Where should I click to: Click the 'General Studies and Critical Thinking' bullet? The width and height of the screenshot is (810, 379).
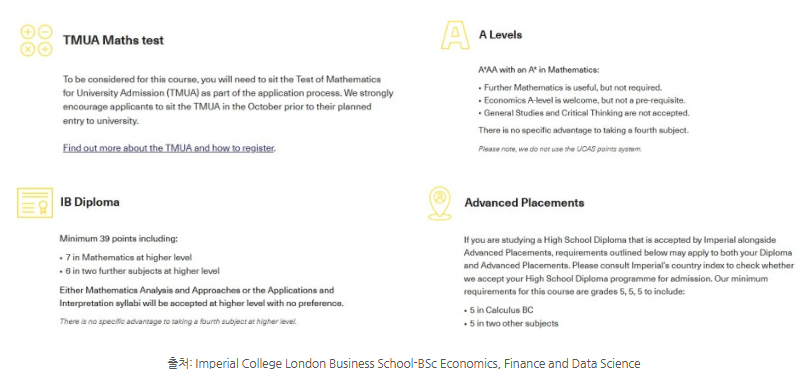[584, 113]
